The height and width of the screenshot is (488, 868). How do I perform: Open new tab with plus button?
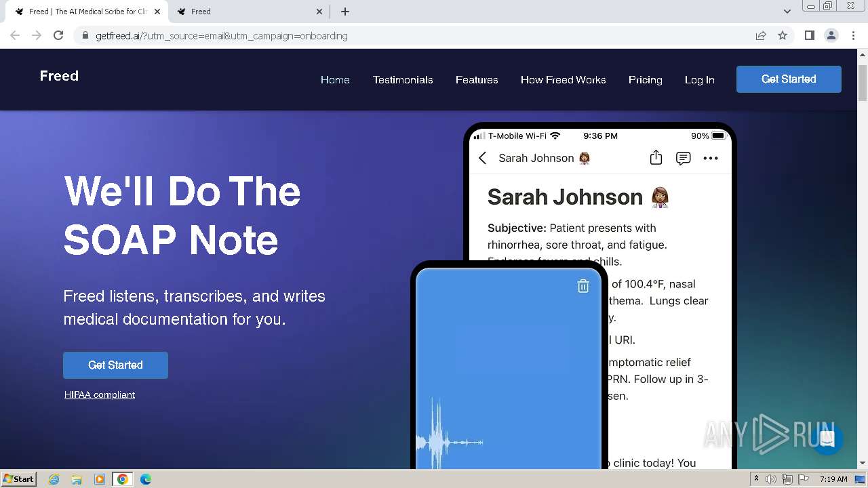click(x=345, y=12)
